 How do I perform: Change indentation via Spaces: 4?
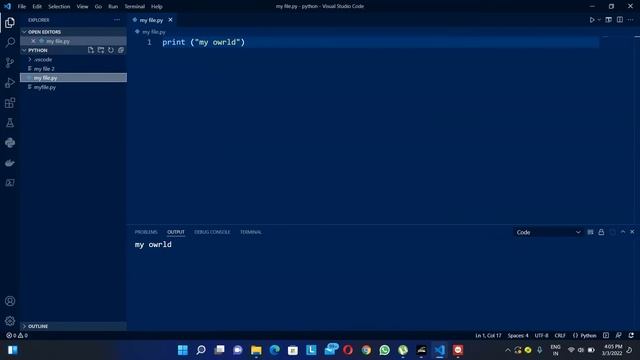coord(518,335)
